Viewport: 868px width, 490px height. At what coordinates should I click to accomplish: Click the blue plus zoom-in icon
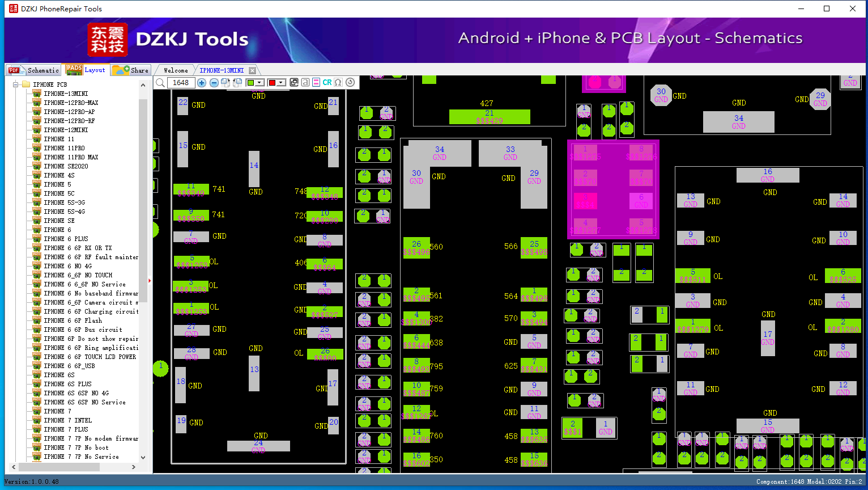(x=202, y=83)
